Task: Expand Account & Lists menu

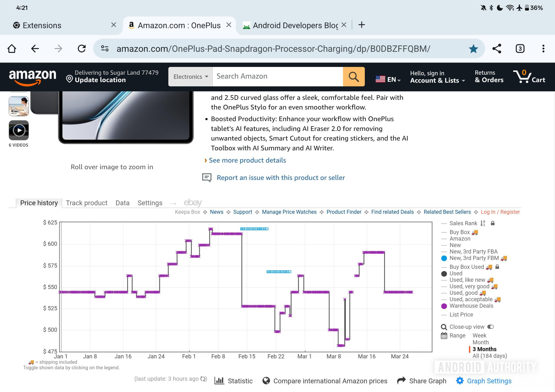Action: pos(437,77)
